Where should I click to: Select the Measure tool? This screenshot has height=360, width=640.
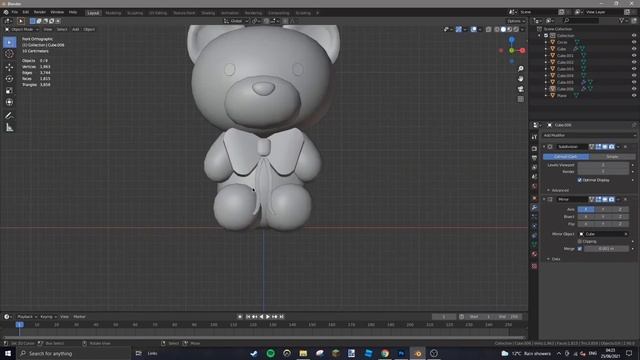click(9, 128)
